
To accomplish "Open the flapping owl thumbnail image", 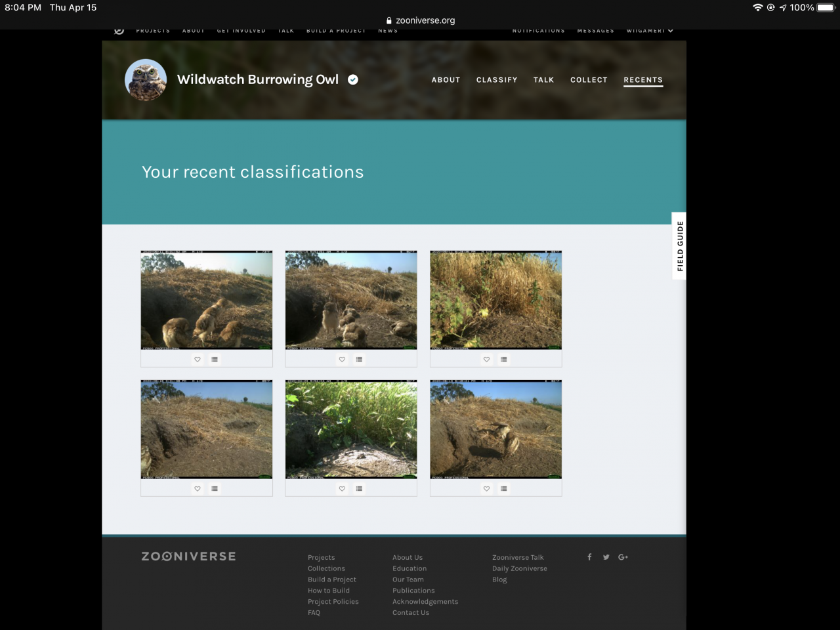I will (496, 429).
